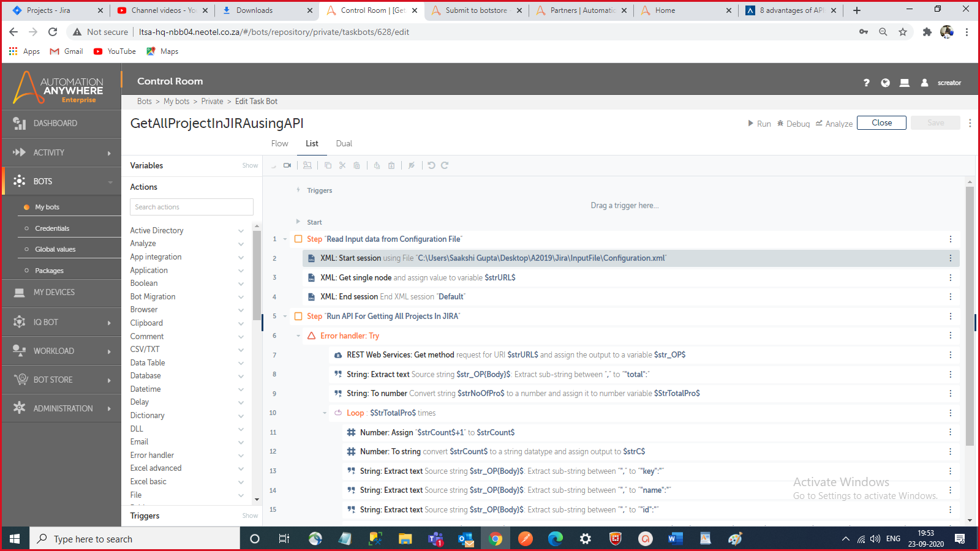The height and width of the screenshot is (551, 980).
Task: Click the toolbar icon with upward arrow
Action: click(x=377, y=165)
